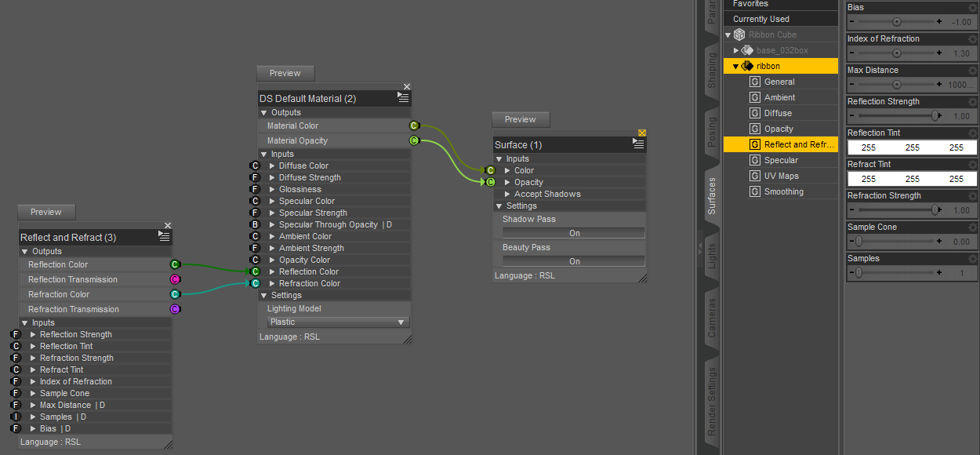Toggle Shadow Pass On button
Image resolution: width=980 pixels, height=455 pixels.
pyautogui.click(x=574, y=233)
